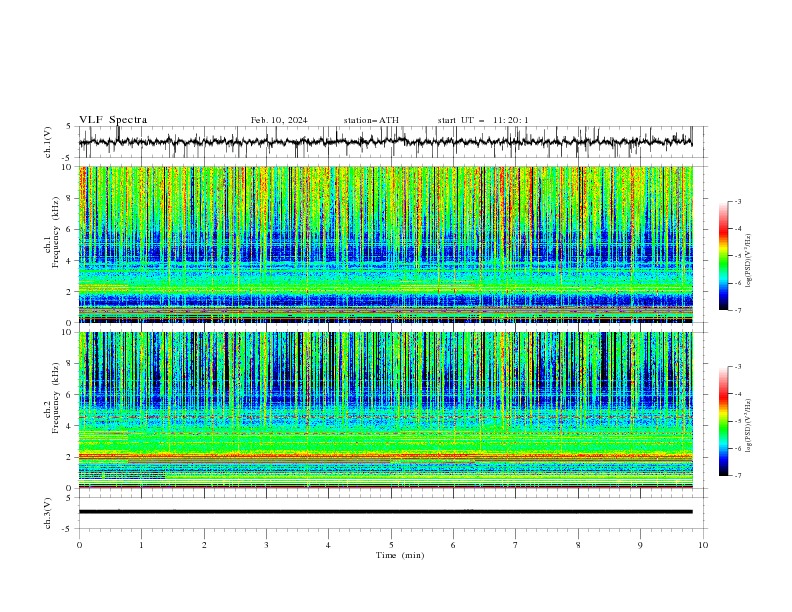The width and height of the screenshot is (792, 612).
Task: Click the 'ch.3(V)' axis label
Action: click(x=48, y=513)
